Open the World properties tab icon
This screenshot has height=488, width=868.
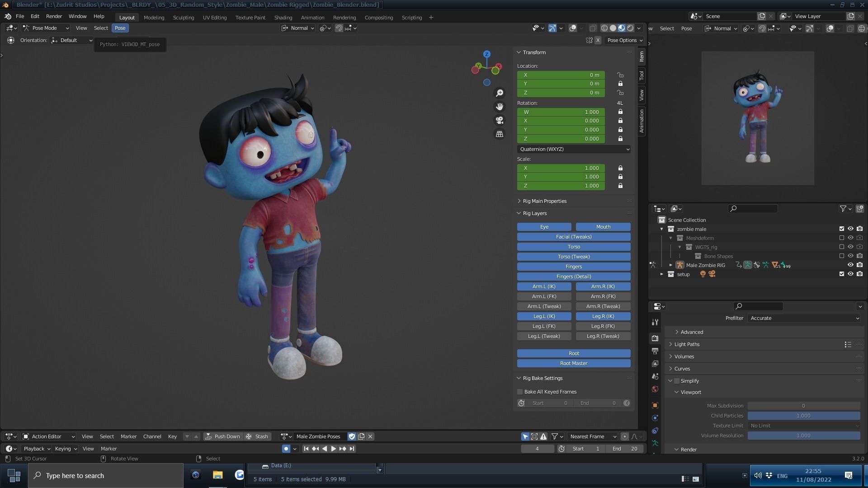655,389
